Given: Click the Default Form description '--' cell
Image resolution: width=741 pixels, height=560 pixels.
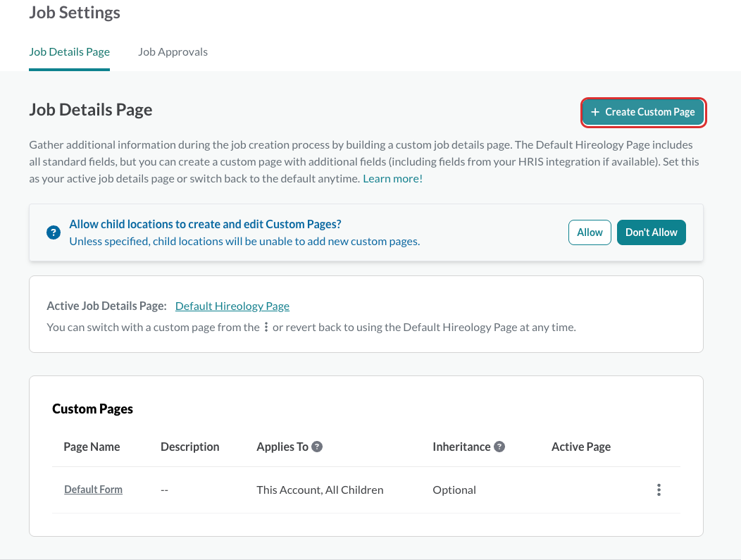Looking at the screenshot, I should pos(164,490).
